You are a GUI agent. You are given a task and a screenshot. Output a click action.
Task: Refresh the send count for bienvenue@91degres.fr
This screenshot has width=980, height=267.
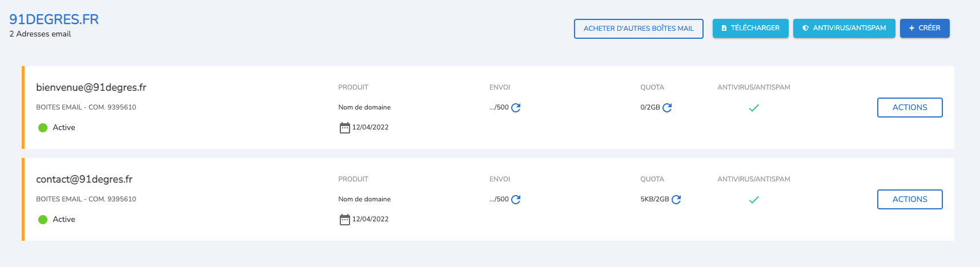(516, 108)
